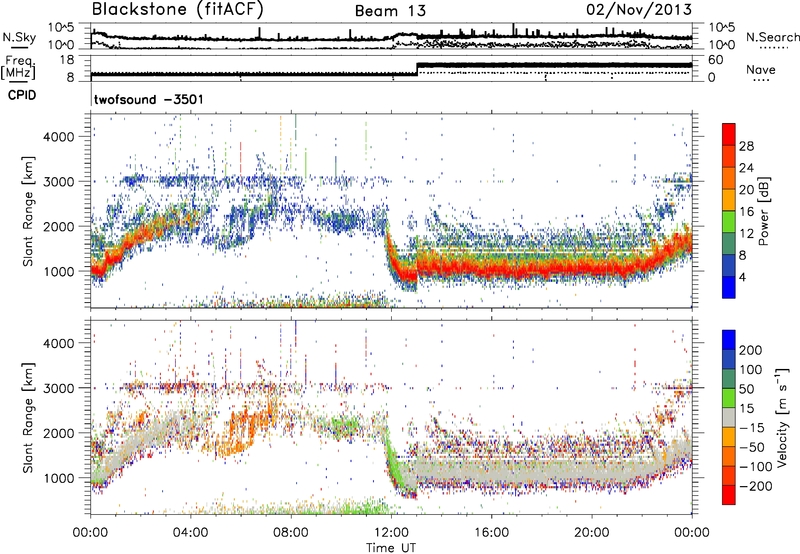This screenshot has height=554, width=800.
Task: Click the "2000" tick in velocity panel
Action: point(59,433)
